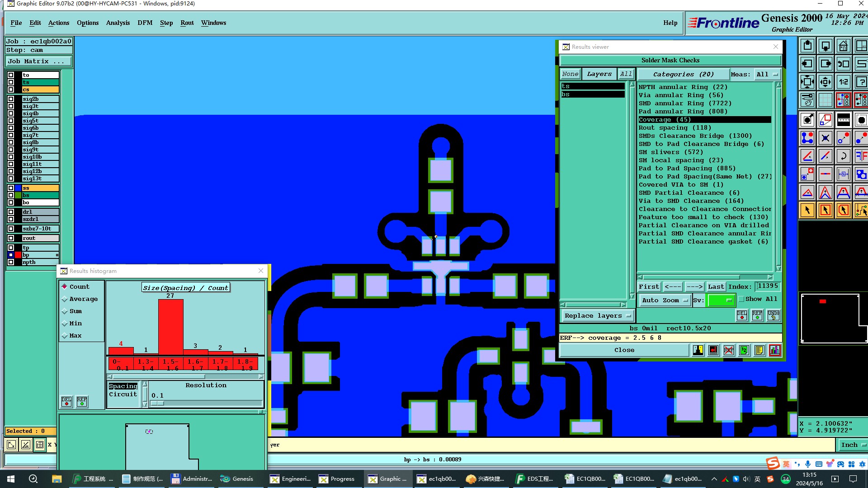Click the grid display icon

[825, 100]
